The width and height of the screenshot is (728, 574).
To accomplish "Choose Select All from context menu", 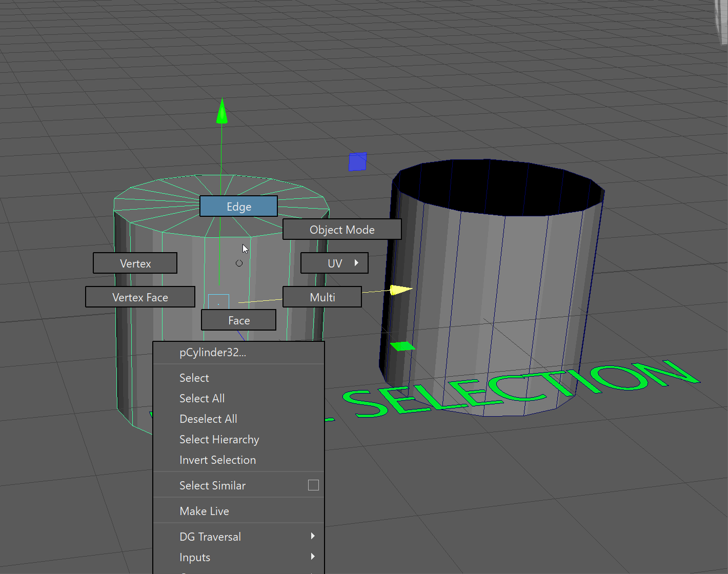I will pos(202,398).
